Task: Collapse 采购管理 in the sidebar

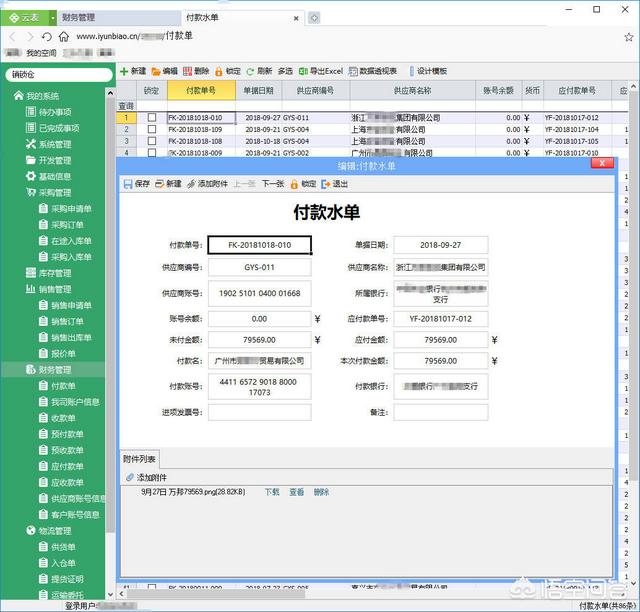Action: (x=49, y=192)
